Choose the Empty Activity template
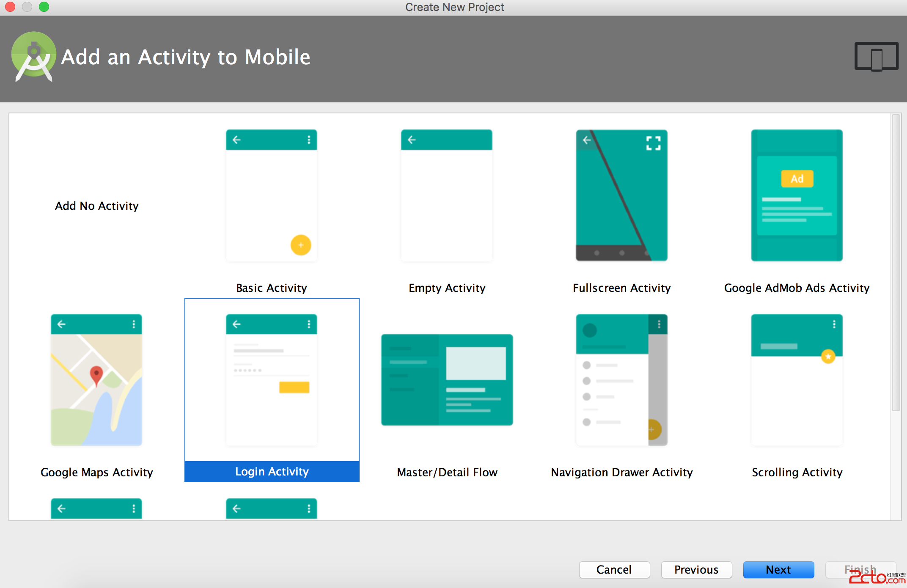 (446, 195)
